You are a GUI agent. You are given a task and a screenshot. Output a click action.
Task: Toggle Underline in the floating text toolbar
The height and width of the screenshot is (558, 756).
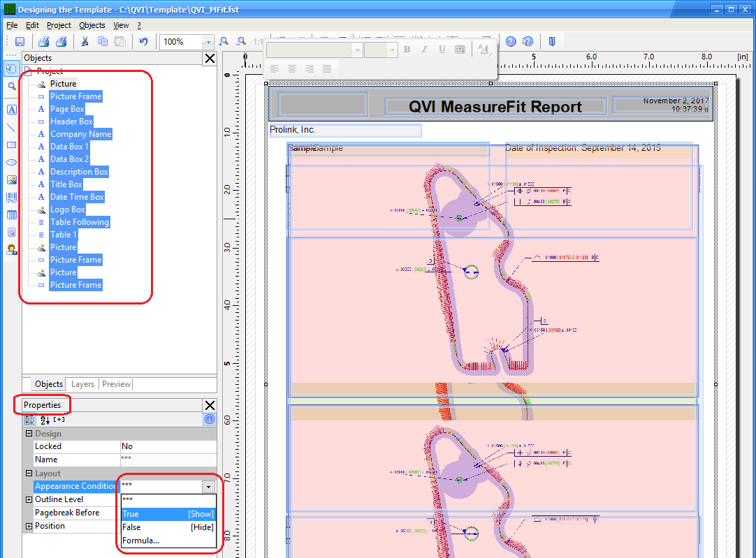(x=442, y=50)
